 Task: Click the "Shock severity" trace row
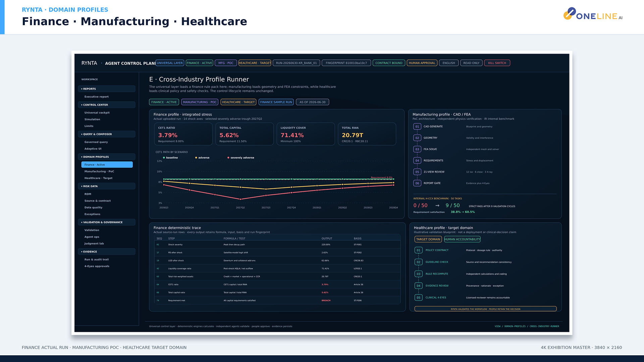pyautogui.click(x=277, y=245)
